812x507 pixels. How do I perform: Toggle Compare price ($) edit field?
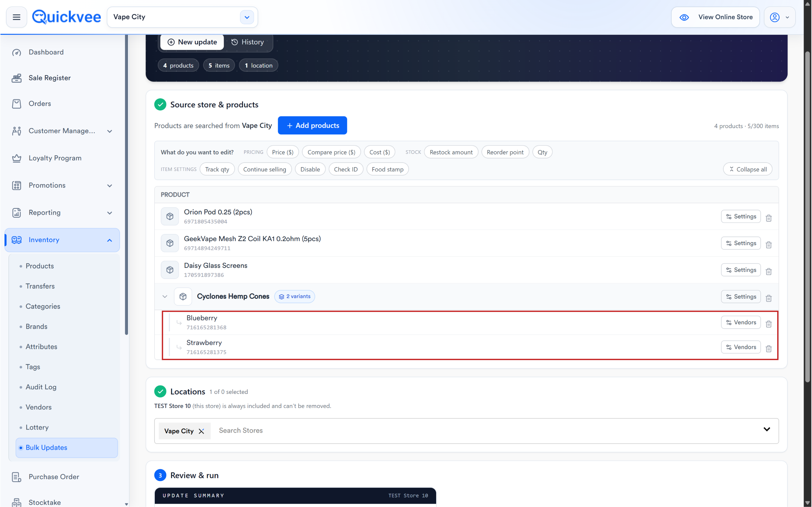point(331,152)
